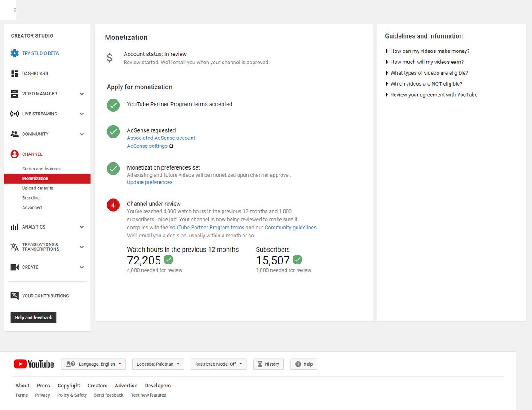This screenshot has width=532, height=410.
Task: Expand the Live Streaming section chevron
Action: click(82, 114)
